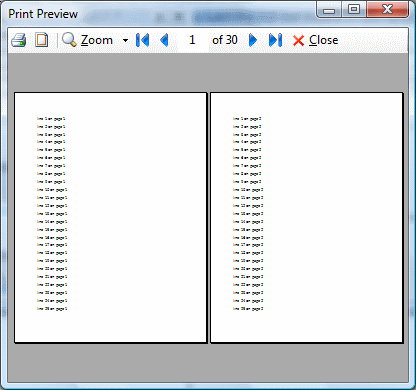Expand the Zoom dropdown arrow
Viewport: 416px width, 390px height.
tap(125, 41)
